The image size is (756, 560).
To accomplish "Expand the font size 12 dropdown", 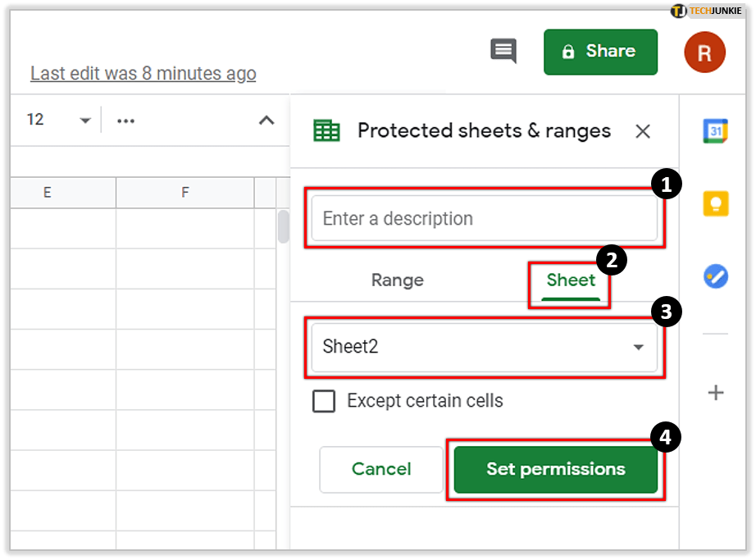I will click(84, 121).
